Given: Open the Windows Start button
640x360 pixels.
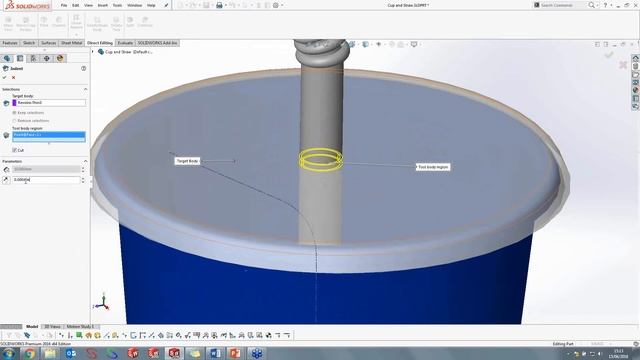Looking at the screenshot, I should 8,353.
